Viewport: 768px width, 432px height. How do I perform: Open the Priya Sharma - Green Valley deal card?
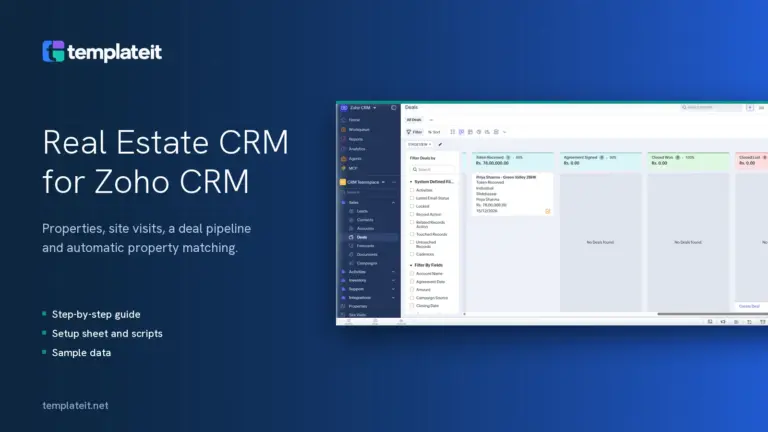tap(512, 194)
